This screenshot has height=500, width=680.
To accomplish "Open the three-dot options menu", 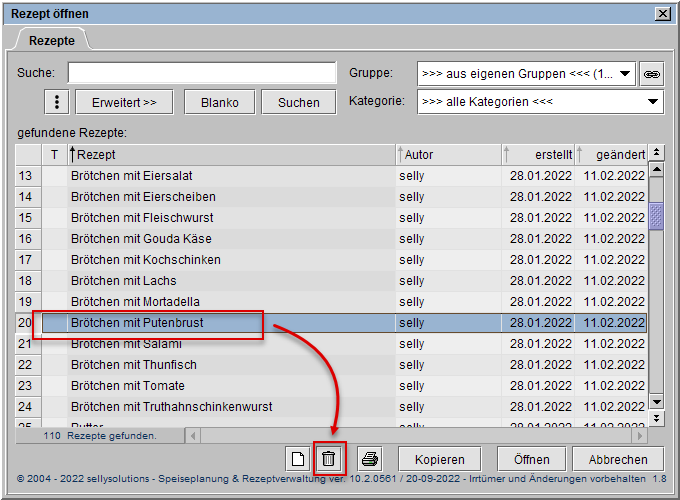I will coord(58,102).
